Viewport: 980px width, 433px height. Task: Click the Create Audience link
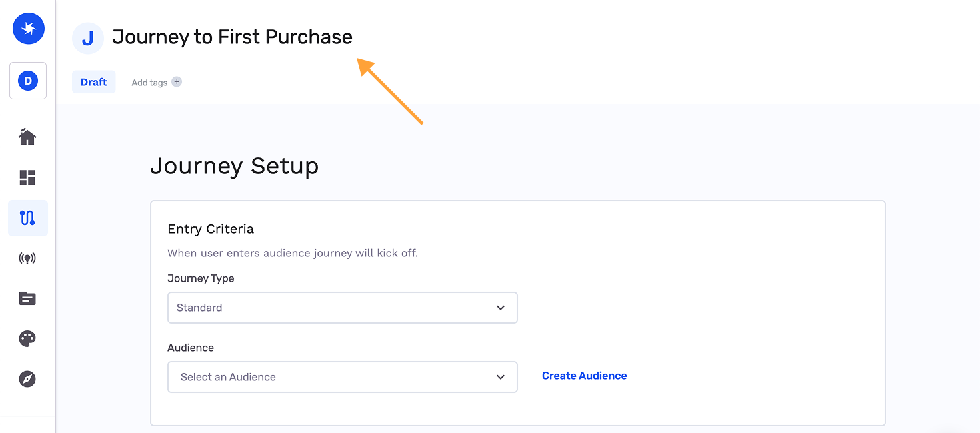point(584,376)
